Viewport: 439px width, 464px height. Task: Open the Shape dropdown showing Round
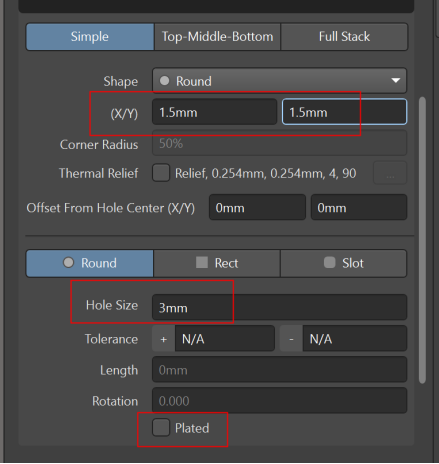[x=279, y=81]
